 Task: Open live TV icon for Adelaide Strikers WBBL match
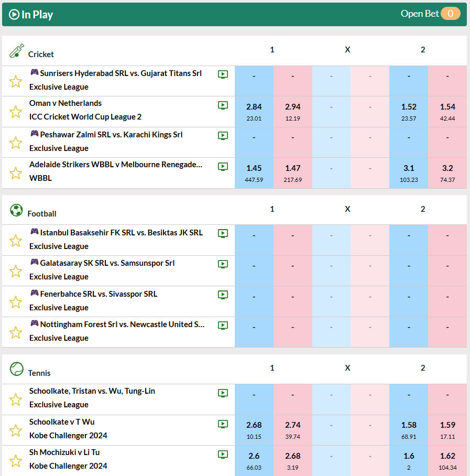pyautogui.click(x=223, y=166)
